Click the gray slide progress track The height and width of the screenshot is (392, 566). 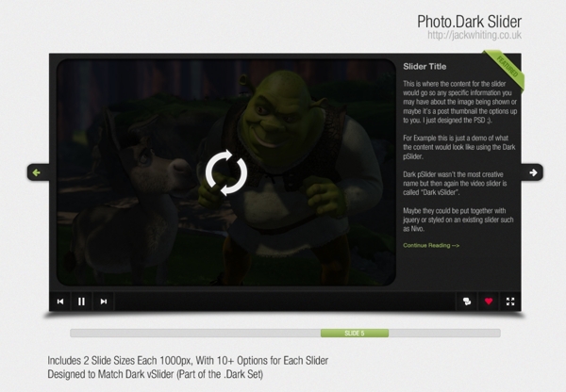pyautogui.click(x=285, y=333)
